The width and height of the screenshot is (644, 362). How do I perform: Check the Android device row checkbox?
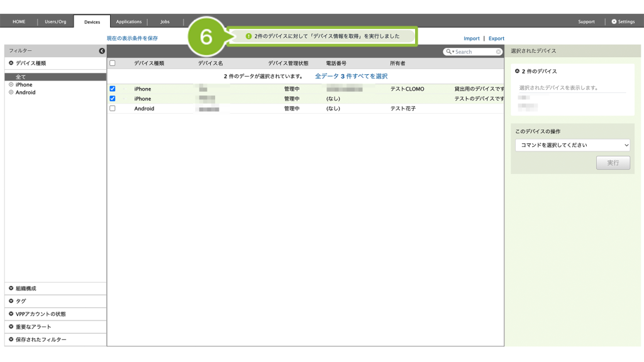[113, 109]
